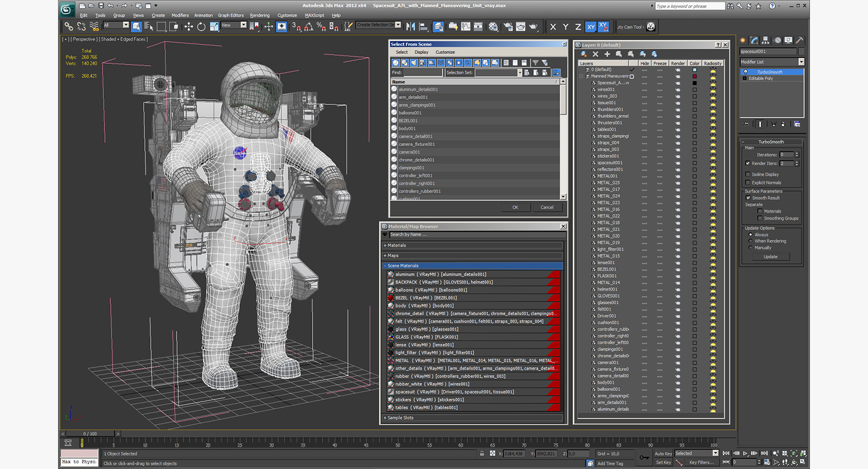This screenshot has height=469, width=868.
Task: Choose the Select and Move tool
Action: click(188, 26)
